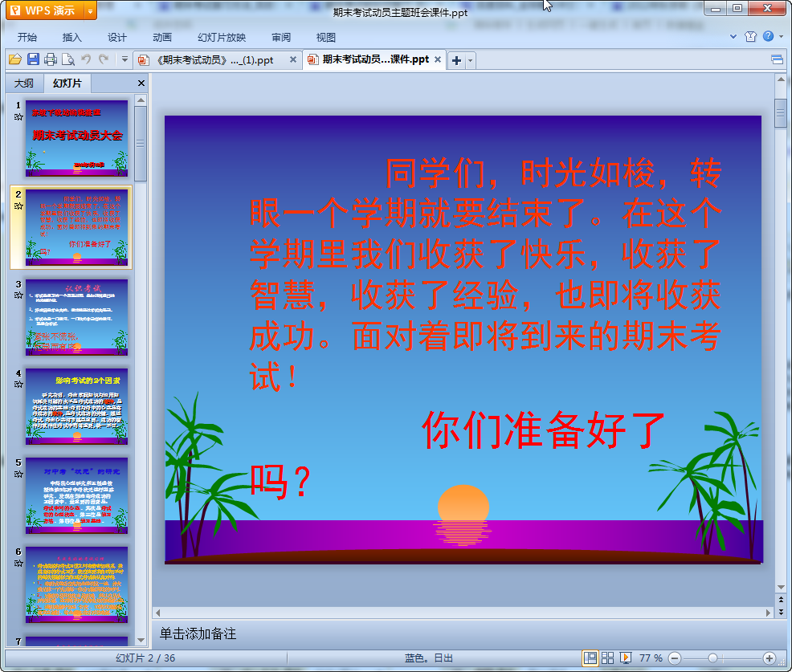
Task: Switch to the 大纲 pane tab
Action: coord(24,83)
